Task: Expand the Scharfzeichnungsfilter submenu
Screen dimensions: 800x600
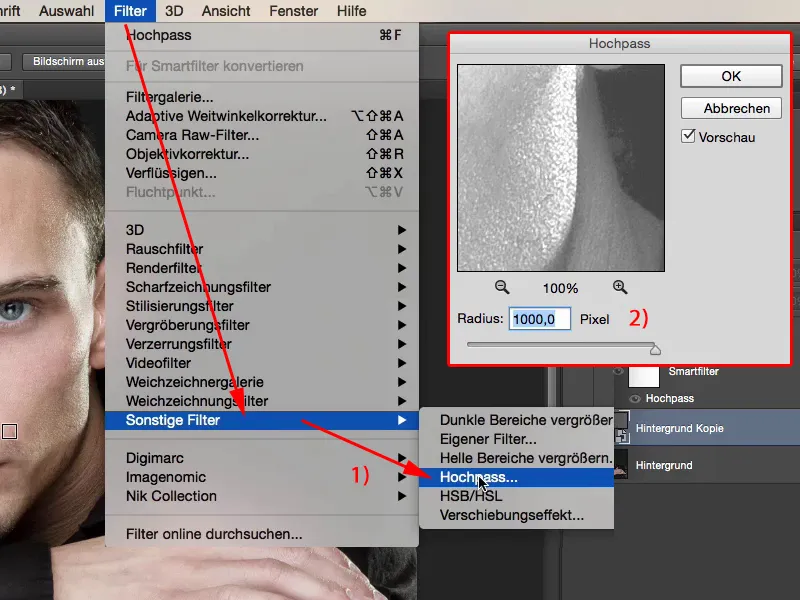Action: tap(262, 287)
